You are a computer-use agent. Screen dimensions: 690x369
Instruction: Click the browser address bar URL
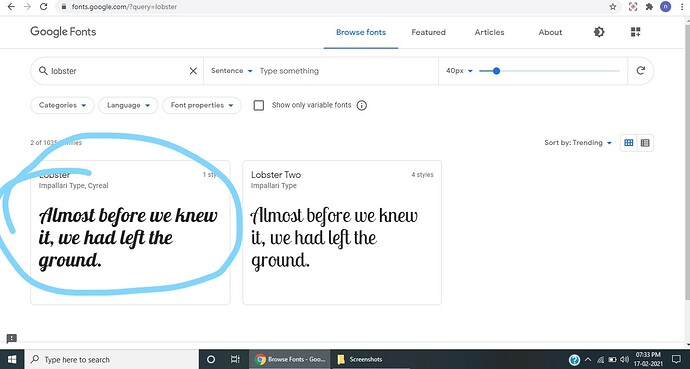tap(124, 7)
